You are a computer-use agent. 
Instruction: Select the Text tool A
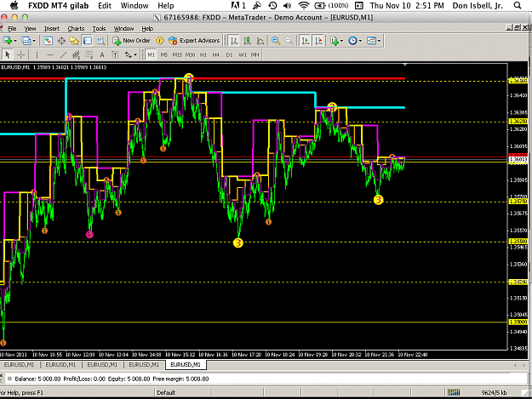(x=102, y=54)
